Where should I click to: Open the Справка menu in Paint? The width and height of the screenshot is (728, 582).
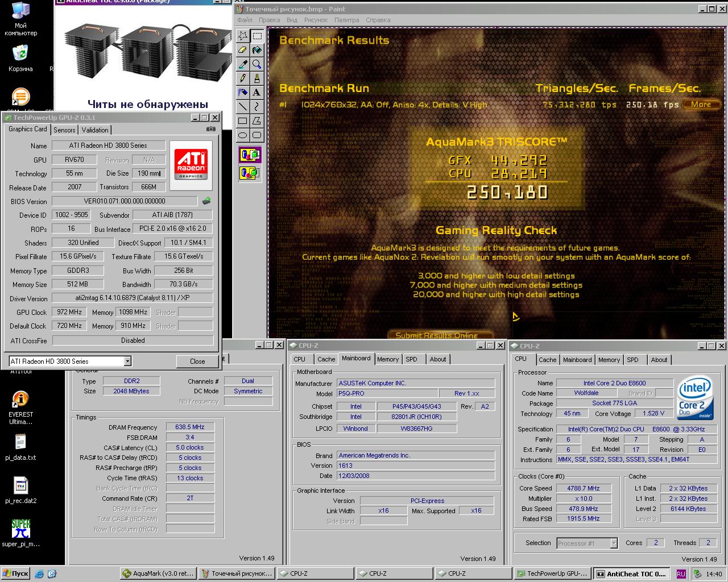378,20
